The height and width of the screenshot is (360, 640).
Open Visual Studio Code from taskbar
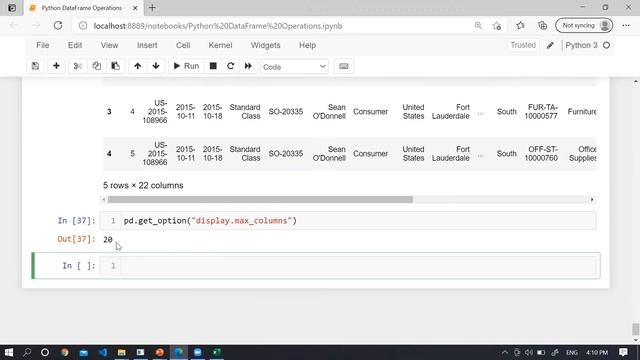pyautogui.click(x=103, y=352)
